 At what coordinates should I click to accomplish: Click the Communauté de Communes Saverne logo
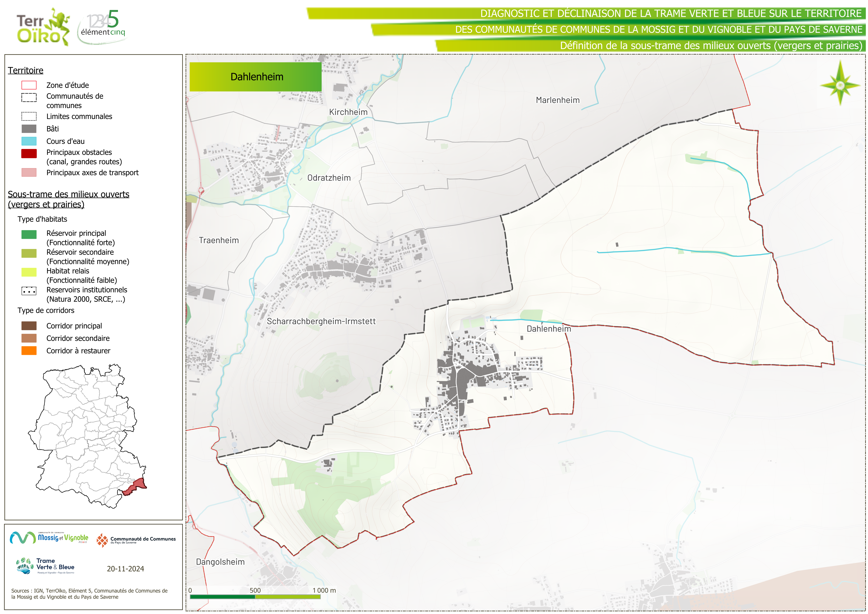[136, 540]
